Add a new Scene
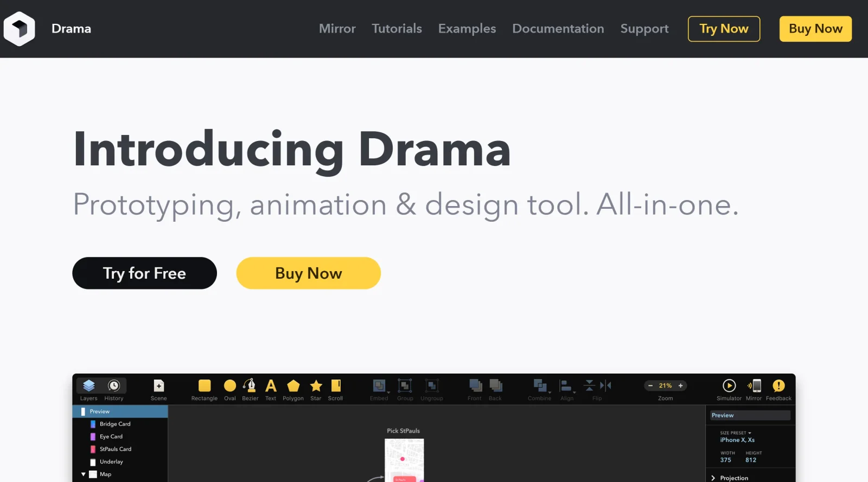 click(x=159, y=385)
